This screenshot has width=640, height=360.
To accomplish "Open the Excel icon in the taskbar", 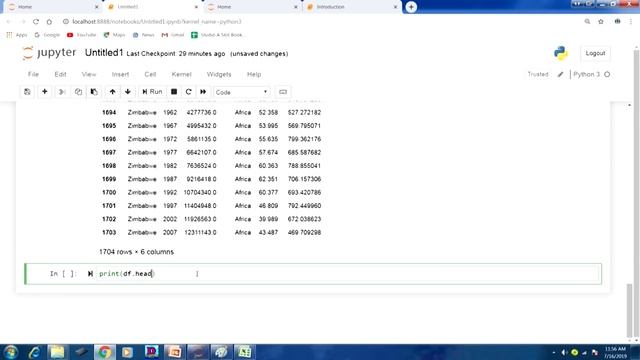I will [244, 352].
